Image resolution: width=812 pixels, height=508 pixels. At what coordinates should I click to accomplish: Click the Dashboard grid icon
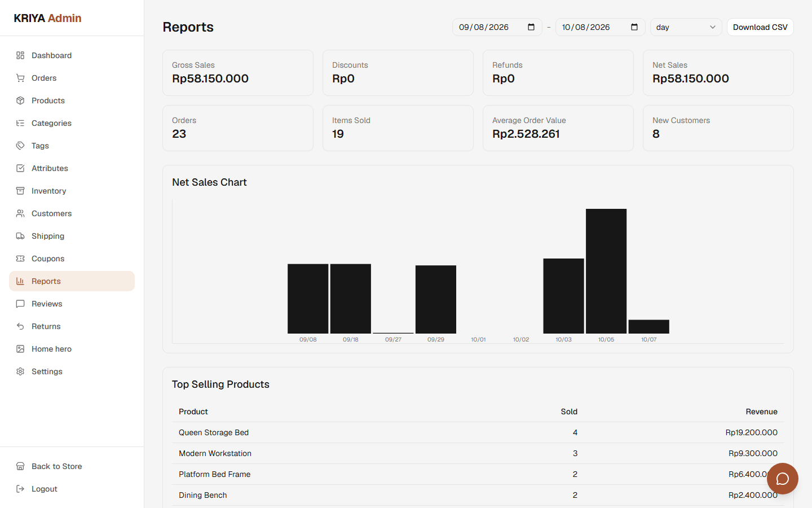tap(20, 55)
